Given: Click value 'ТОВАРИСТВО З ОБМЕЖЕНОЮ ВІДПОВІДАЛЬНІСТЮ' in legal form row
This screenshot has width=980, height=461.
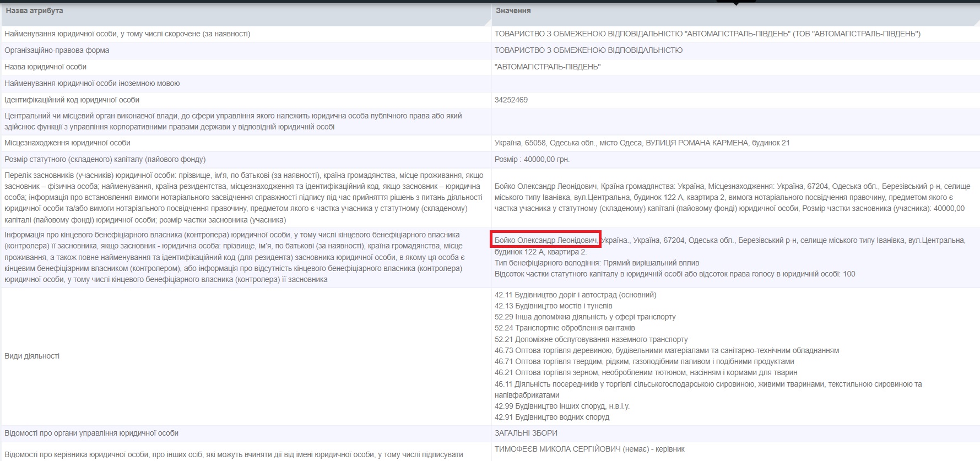Looking at the screenshot, I should point(588,50).
